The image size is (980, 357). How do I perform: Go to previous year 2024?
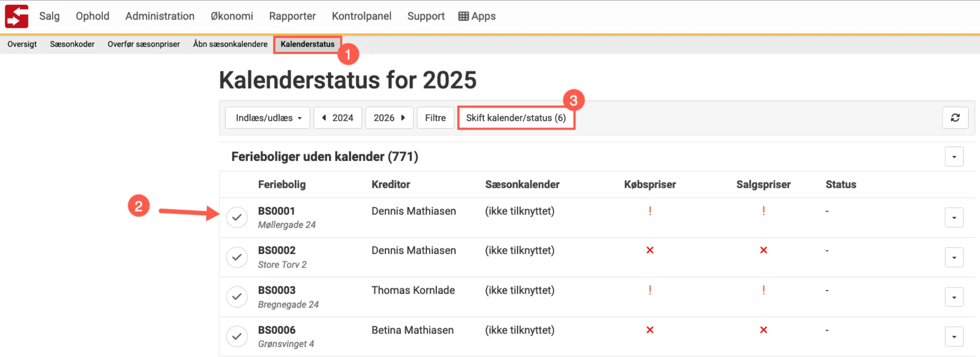(x=338, y=118)
